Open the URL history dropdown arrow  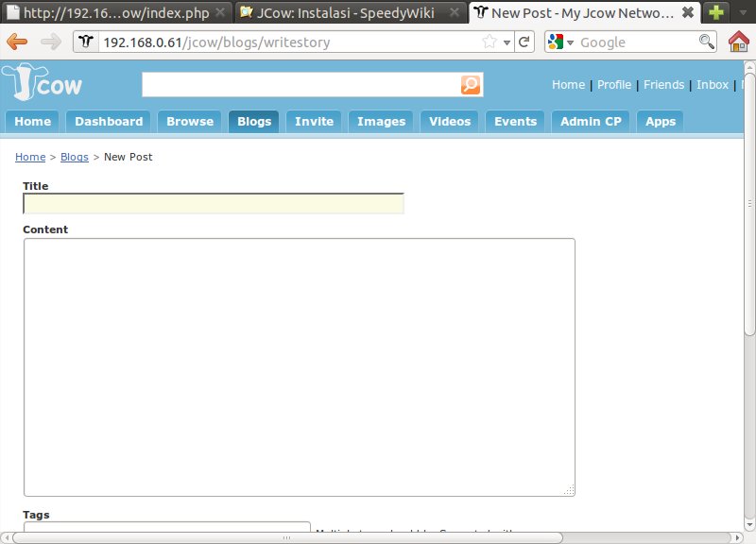(507, 42)
